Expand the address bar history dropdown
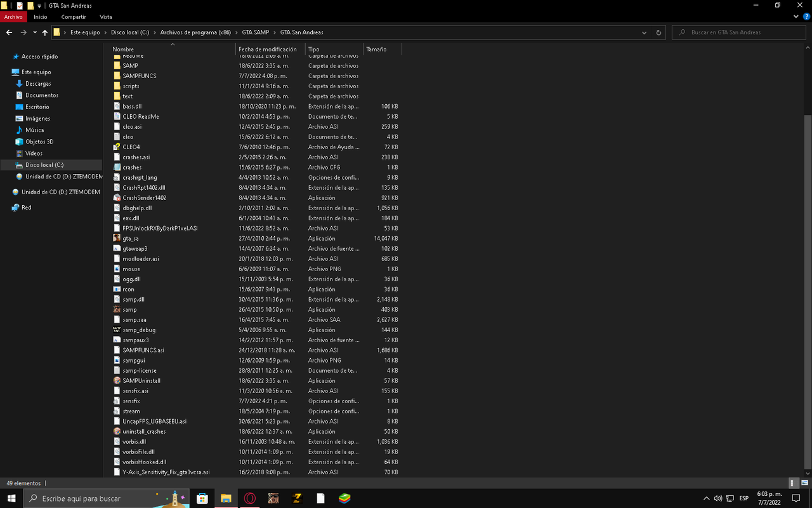The width and height of the screenshot is (812, 508). point(645,32)
